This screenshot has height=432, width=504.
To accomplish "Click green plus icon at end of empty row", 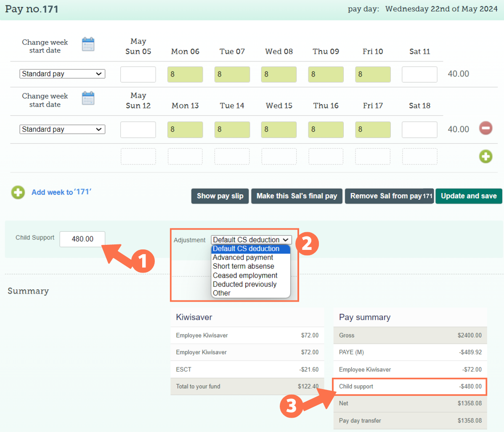I will 485,156.
